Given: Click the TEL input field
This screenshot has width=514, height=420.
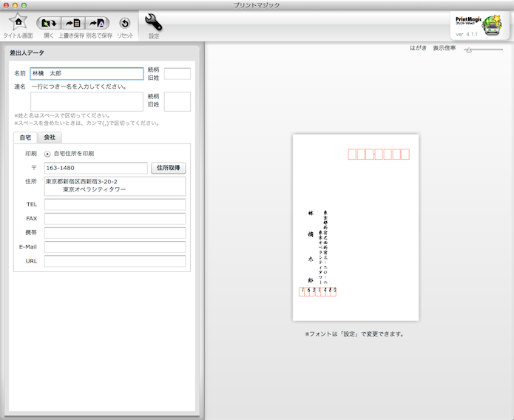Looking at the screenshot, I should coord(115,205).
